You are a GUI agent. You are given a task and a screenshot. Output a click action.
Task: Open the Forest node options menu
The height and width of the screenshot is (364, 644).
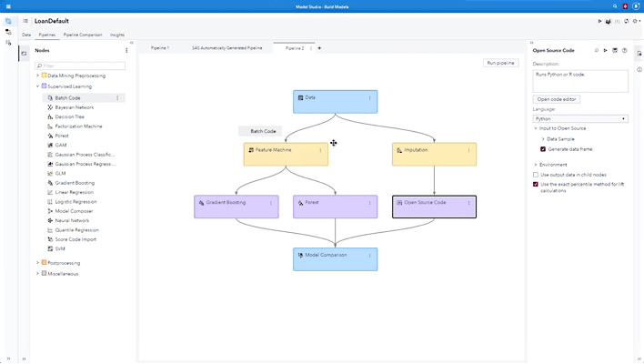369,203
